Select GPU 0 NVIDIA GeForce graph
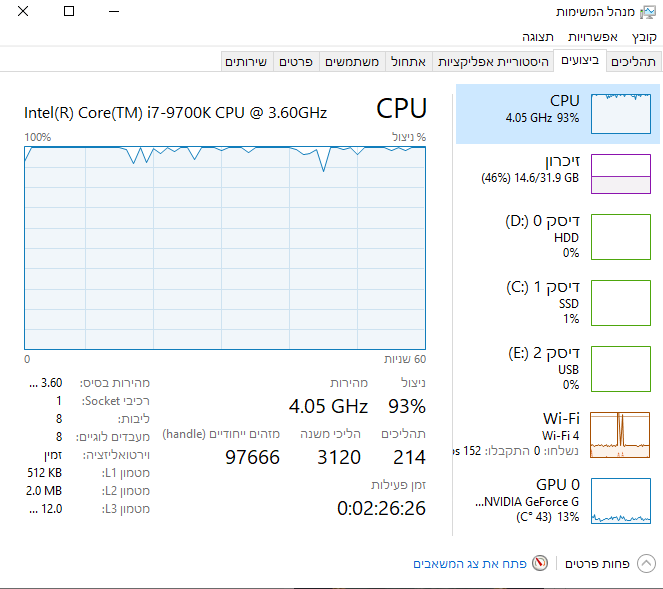 620,499
